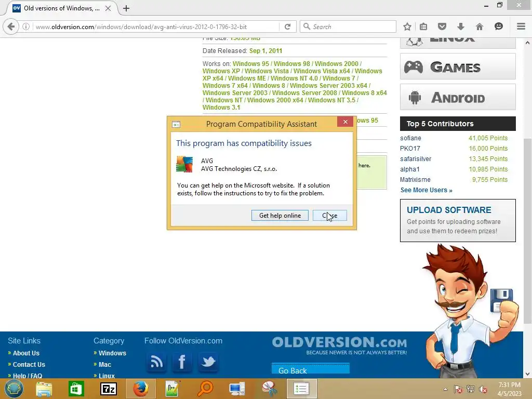Open Snipping Tool taskbar icon

coord(270,389)
